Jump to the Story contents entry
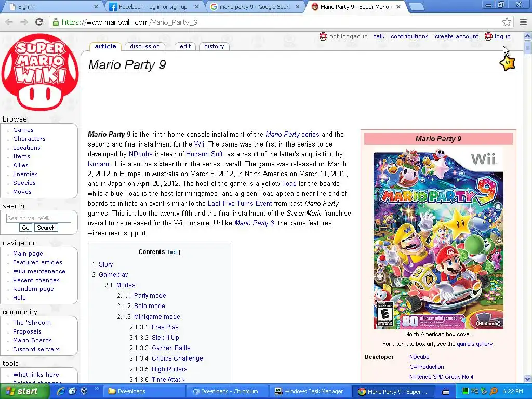532x399 pixels. (x=105, y=264)
